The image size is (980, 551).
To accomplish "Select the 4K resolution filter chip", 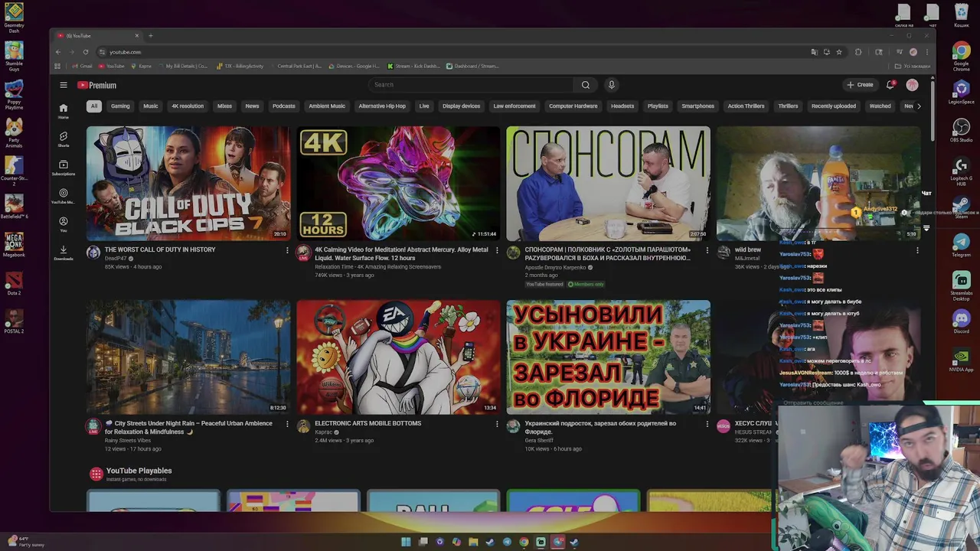I will click(x=188, y=106).
